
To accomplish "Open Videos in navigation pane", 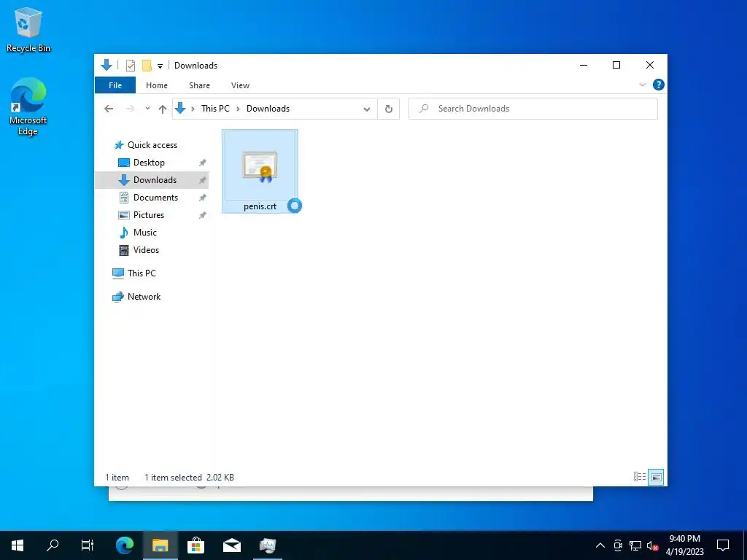I will [x=146, y=250].
